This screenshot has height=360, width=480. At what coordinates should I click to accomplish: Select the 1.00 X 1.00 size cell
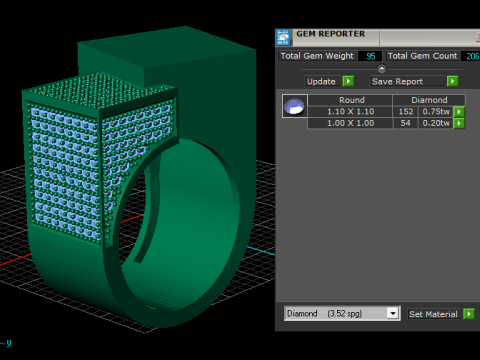tap(350, 123)
